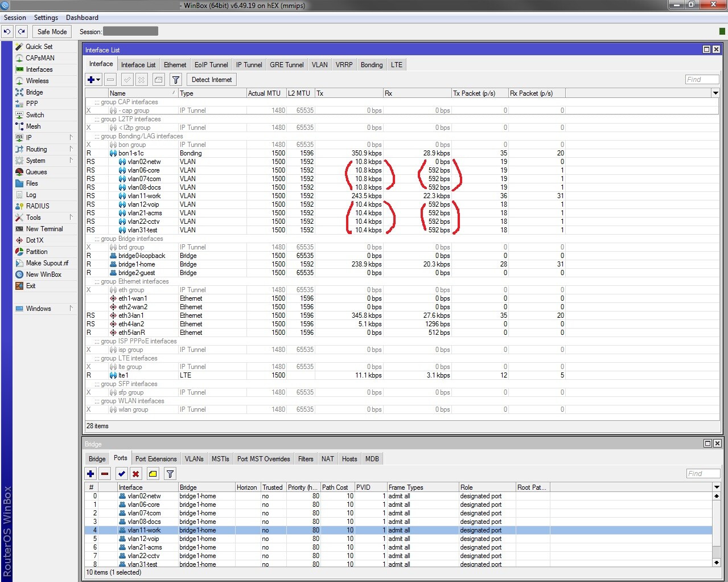Open Wireless in the sidebar

click(37, 81)
